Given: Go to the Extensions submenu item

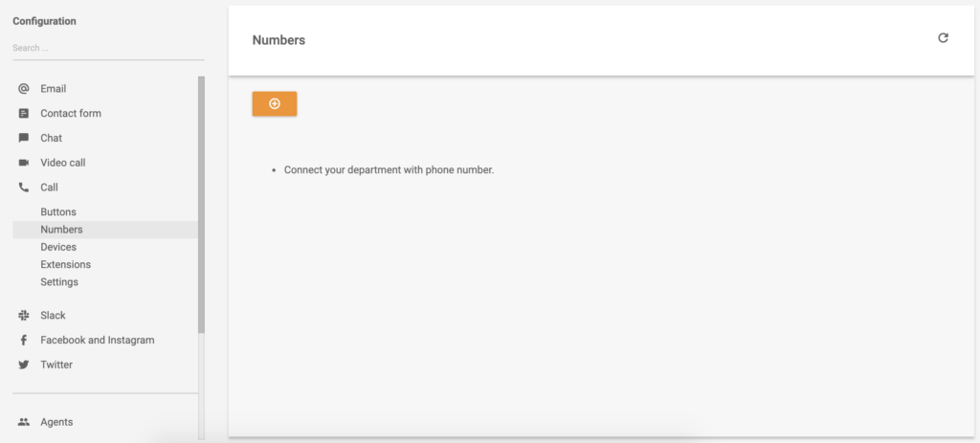Looking at the screenshot, I should coord(65,264).
